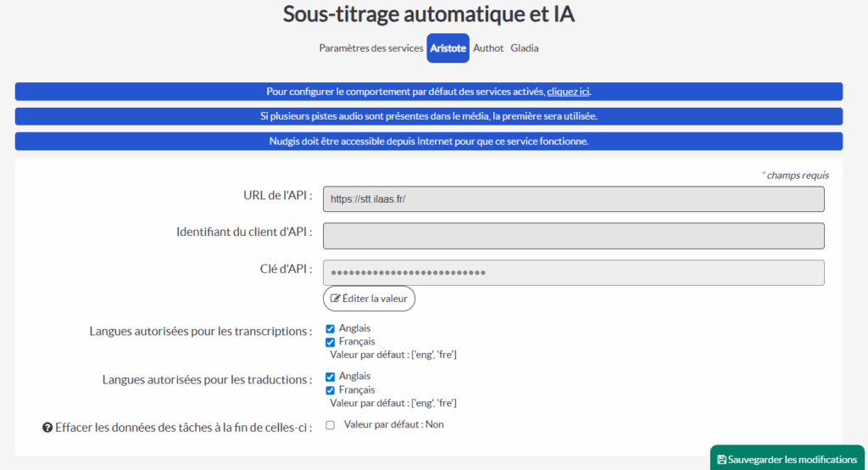Click Éditer la valeur button
The width and height of the screenshot is (868, 470).
tap(369, 298)
